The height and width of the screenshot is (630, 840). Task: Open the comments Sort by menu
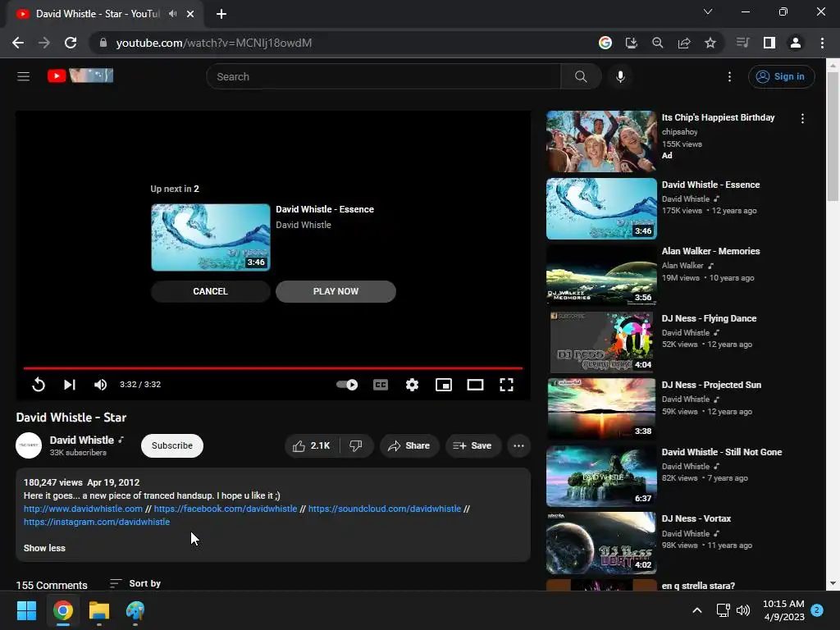click(135, 583)
